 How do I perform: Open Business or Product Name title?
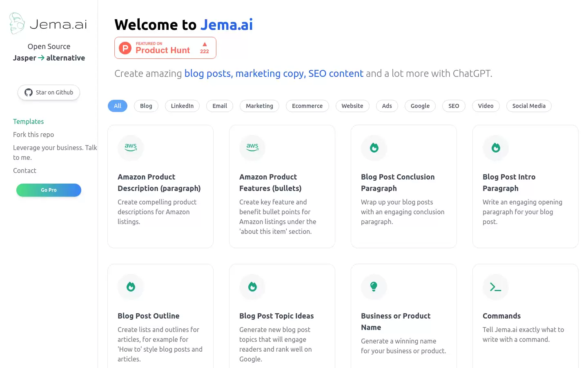[x=396, y=321]
